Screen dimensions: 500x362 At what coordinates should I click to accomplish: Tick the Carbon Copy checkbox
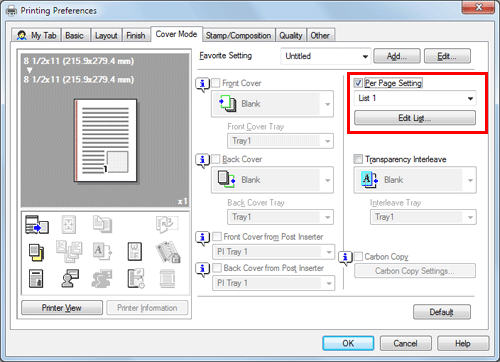pyautogui.click(x=358, y=256)
